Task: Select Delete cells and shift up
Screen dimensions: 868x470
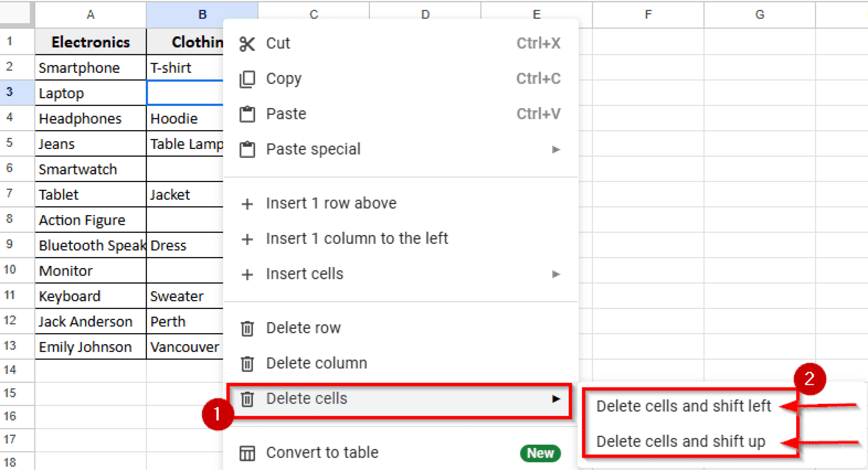Action: [x=680, y=442]
